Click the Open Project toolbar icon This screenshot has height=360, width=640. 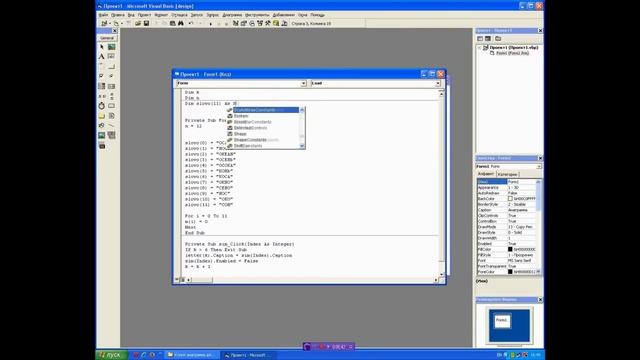[138, 24]
